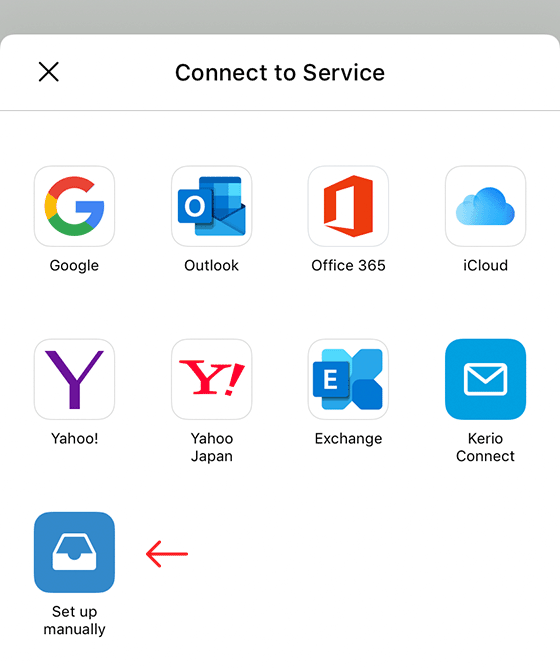Close the Connect to Service dialog
The height and width of the screenshot is (668, 560).
[x=49, y=72]
